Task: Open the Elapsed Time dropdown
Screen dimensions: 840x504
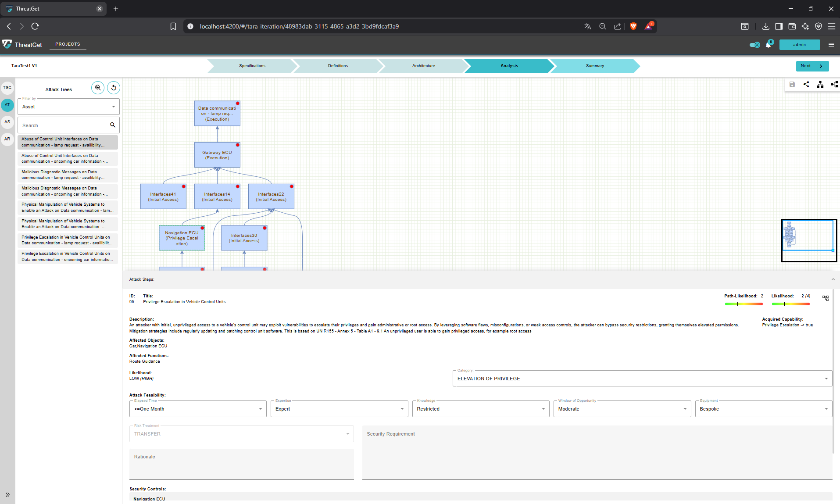Action: point(198,409)
